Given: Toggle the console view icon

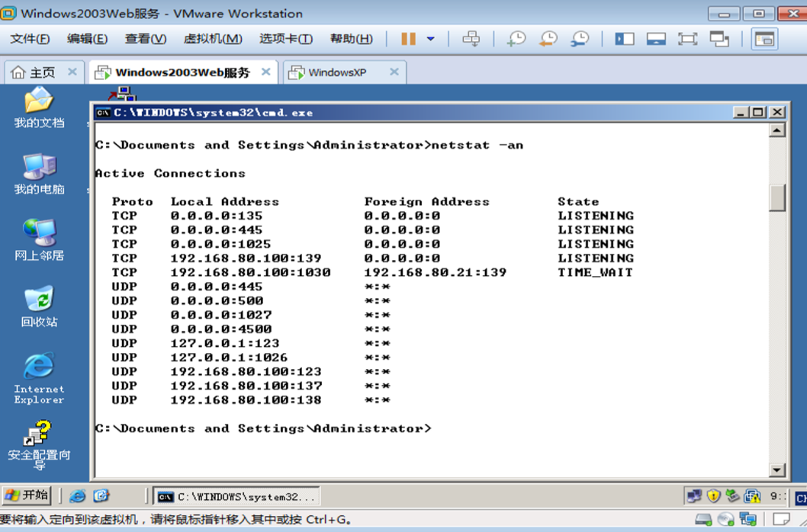Looking at the screenshot, I should point(764,39).
